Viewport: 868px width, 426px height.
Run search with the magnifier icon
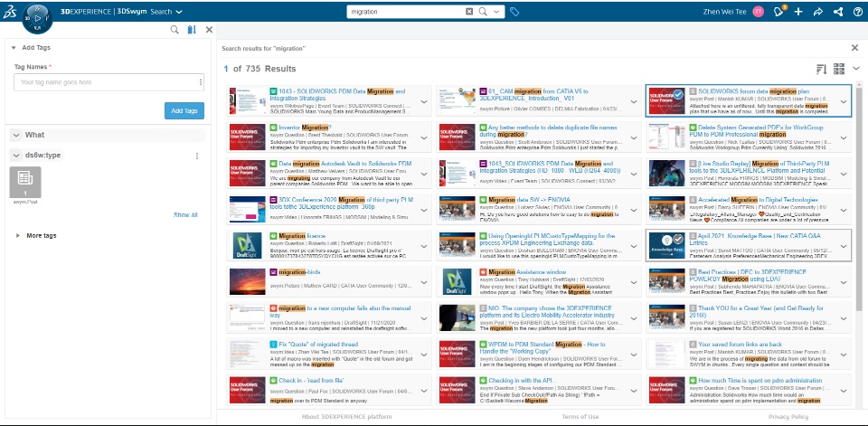483,11
